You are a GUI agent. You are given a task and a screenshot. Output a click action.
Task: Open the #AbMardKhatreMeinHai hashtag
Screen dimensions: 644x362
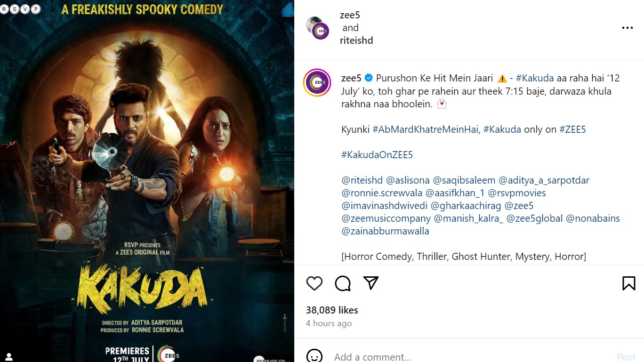426,129
